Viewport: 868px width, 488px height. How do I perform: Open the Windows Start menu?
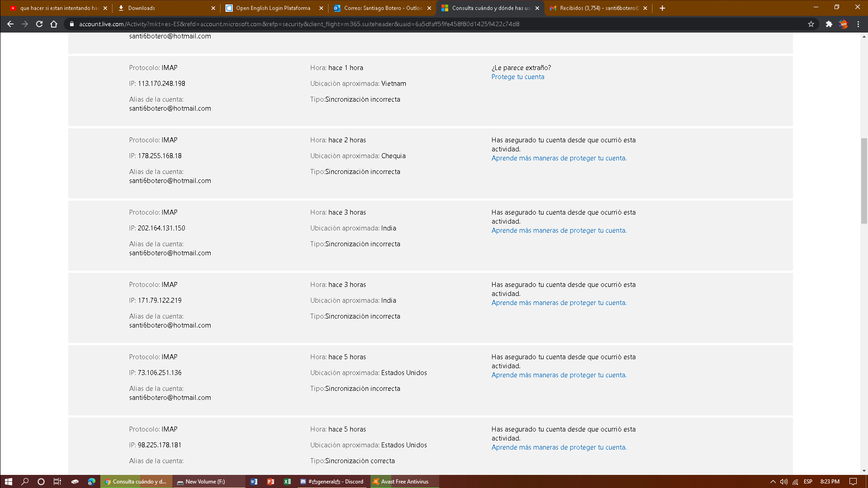[x=8, y=481]
